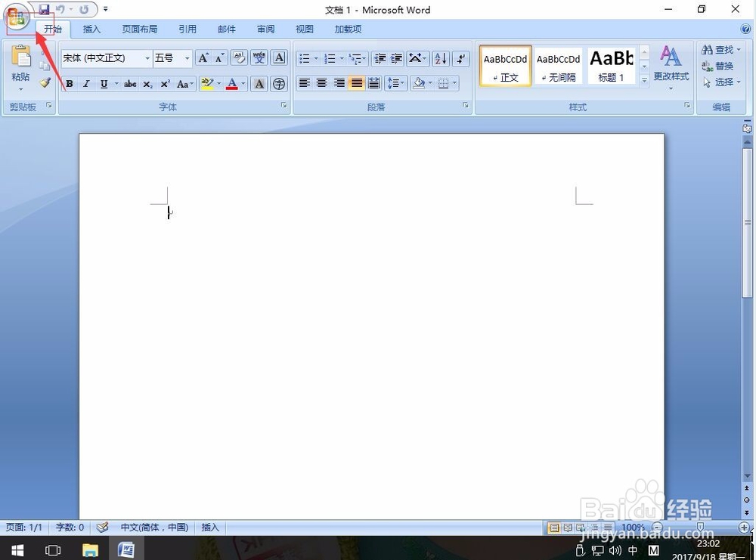Increase paragraph indent
756x560 pixels.
[x=396, y=59]
